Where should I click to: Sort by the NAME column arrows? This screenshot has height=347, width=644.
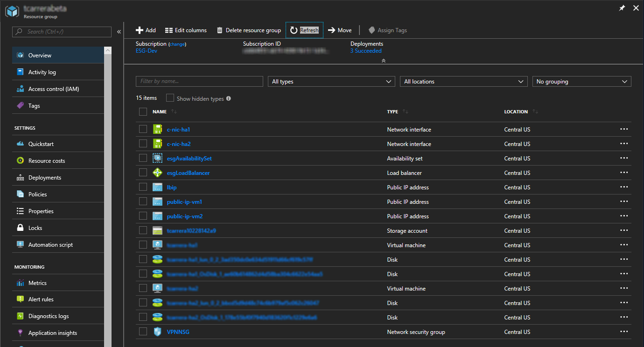coord(174,112)
